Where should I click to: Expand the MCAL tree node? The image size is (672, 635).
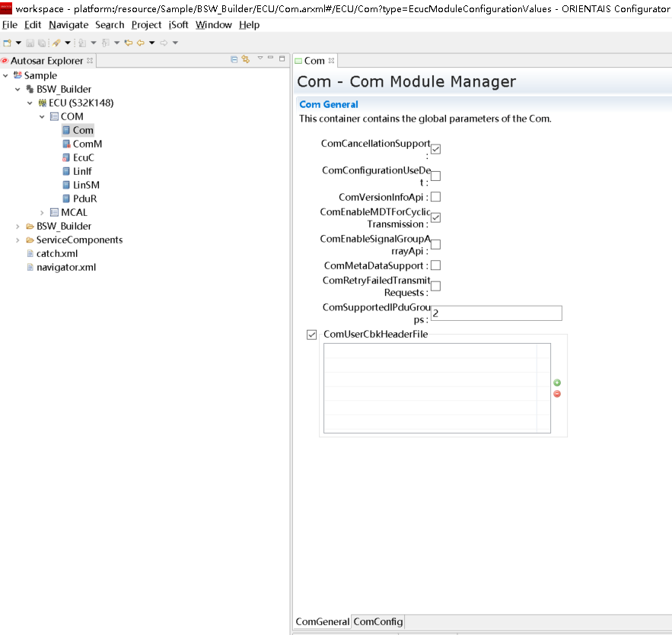click(42, 212)
